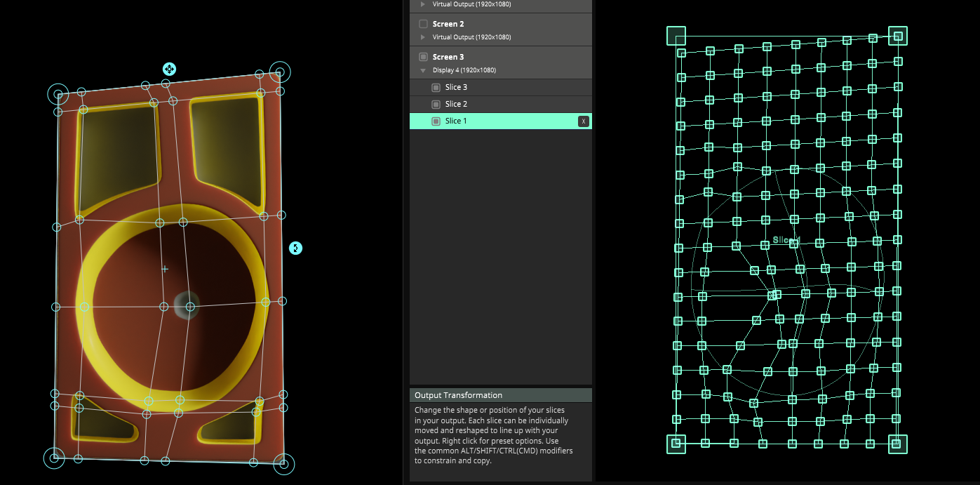Select top-left circular corner handle of warped image

58,93
